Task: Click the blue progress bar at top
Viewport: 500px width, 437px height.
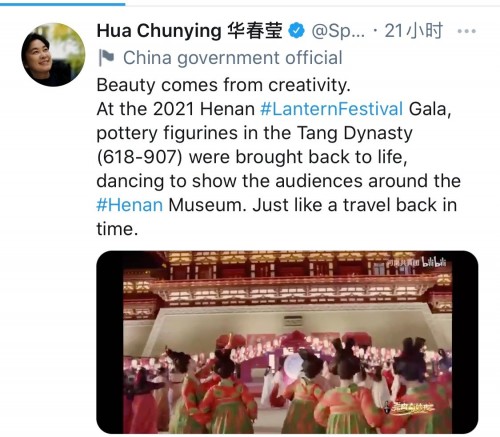Action: point(63,4)
